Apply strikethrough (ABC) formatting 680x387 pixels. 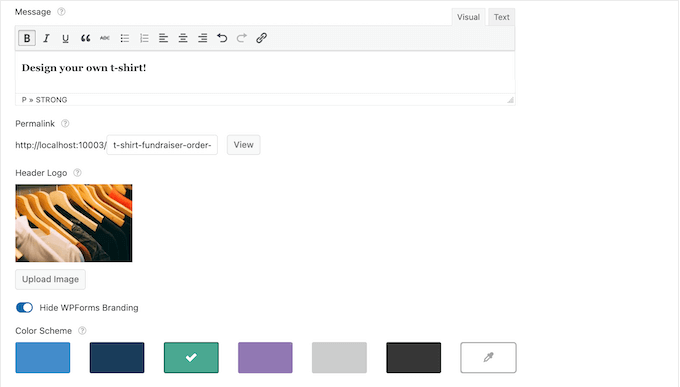coord(105,38)
